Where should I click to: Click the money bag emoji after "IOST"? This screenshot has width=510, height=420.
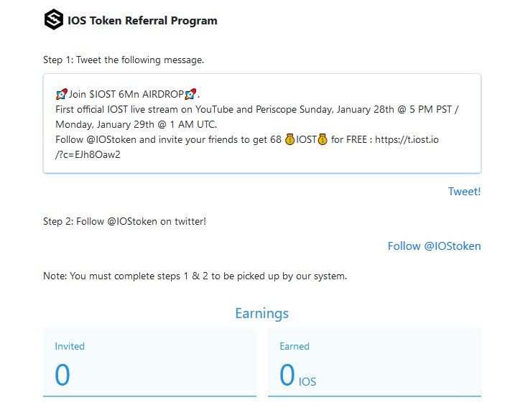323,139
